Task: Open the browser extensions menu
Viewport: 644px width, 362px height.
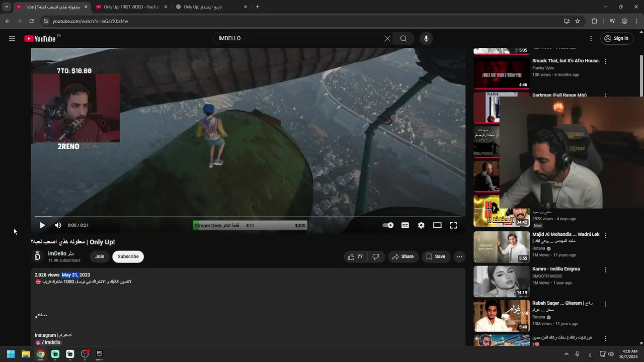Action: pyautogui.click(x=595, y=21)
